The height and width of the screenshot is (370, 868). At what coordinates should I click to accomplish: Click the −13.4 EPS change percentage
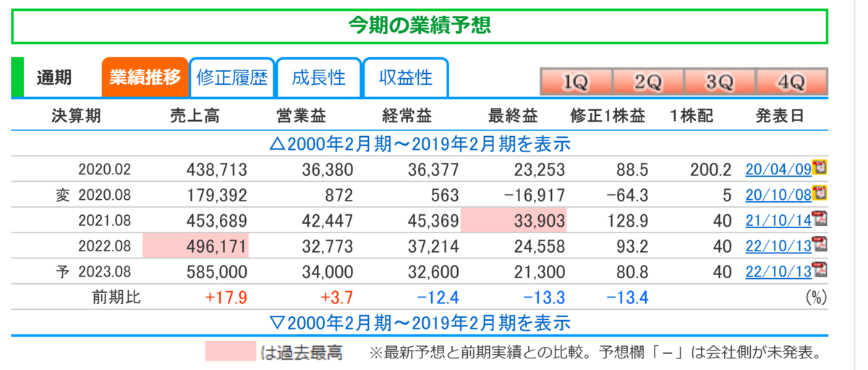point(628,298)
